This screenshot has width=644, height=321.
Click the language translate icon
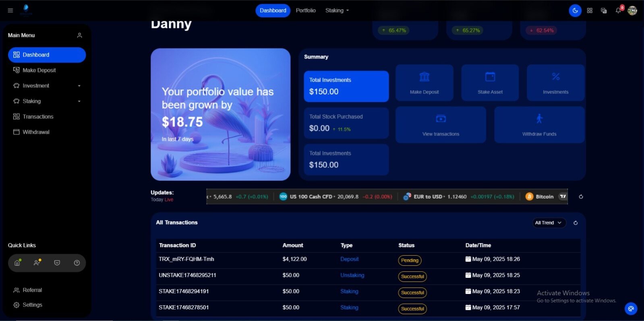pos(604,11)
